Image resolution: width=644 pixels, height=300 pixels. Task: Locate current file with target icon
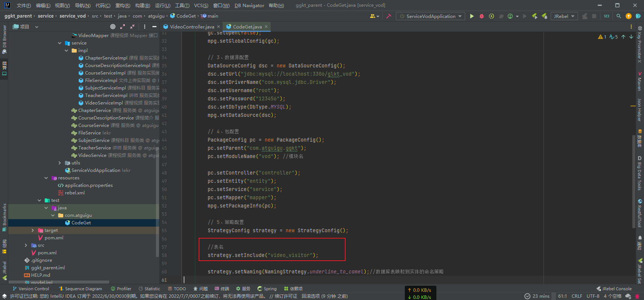[x=113, y=27]
